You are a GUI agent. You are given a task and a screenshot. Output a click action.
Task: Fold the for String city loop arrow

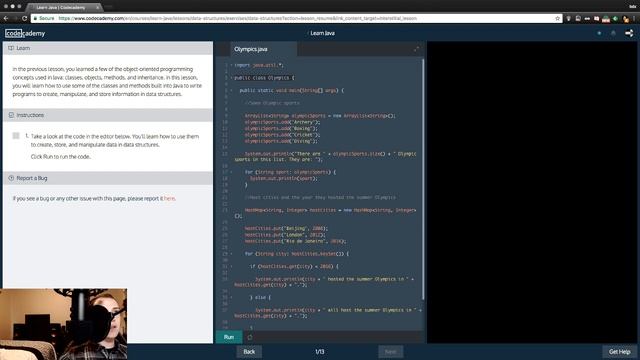click(231, 253)
